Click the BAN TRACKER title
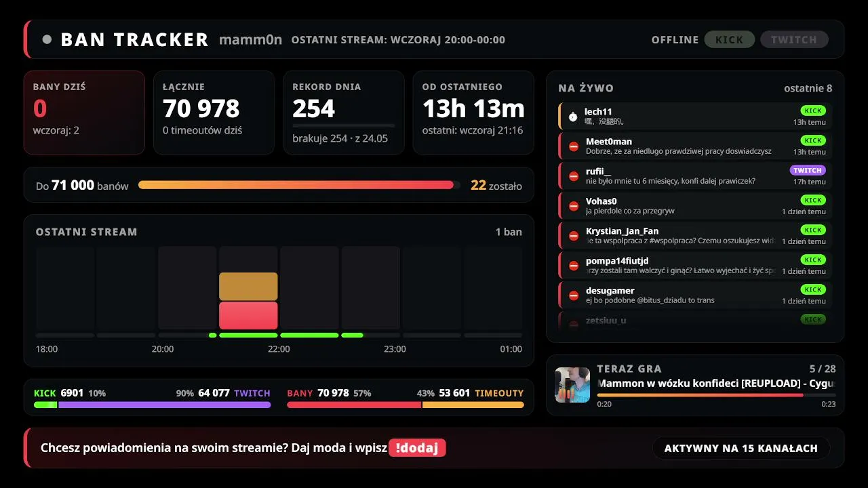The image size is (868, 488). [134, 39]
